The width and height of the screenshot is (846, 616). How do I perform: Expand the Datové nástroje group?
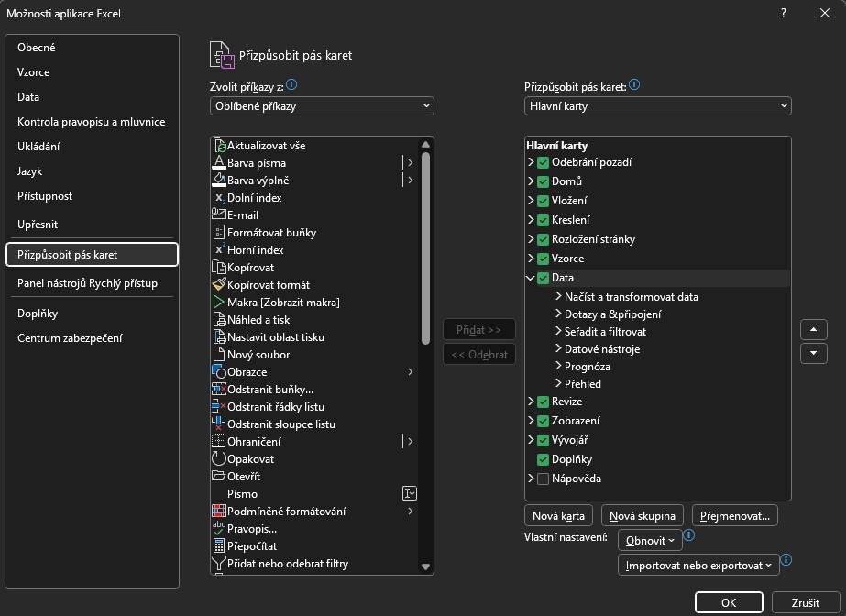(x=558, y=348)
